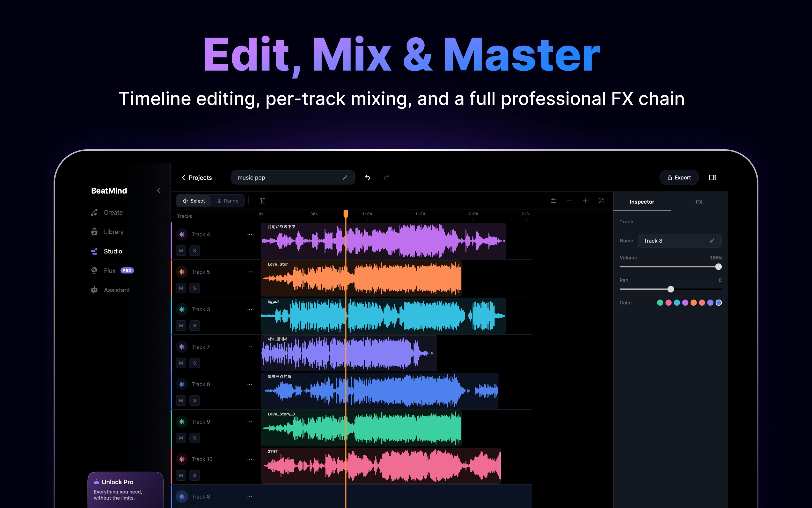Screen dimensions: 812x508
Task: Click the BeatMind logo text
Action: click(109, 191)
